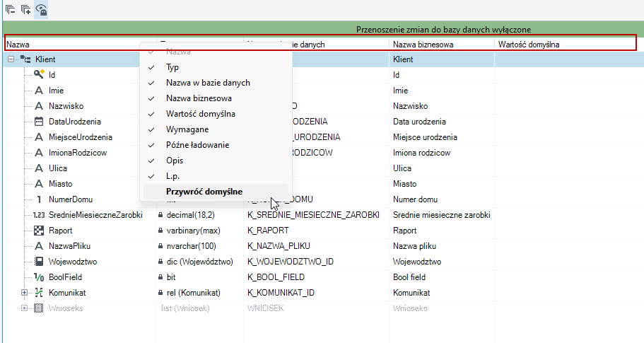Click the dictionary icon beside Wojewodztwo
644x343 pixels.
pos(39,262)
